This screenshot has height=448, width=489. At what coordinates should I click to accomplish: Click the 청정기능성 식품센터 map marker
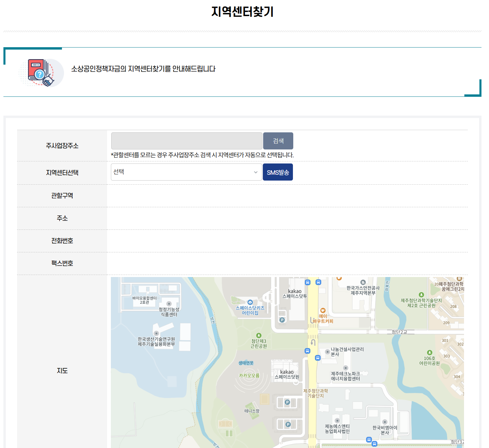169,304
